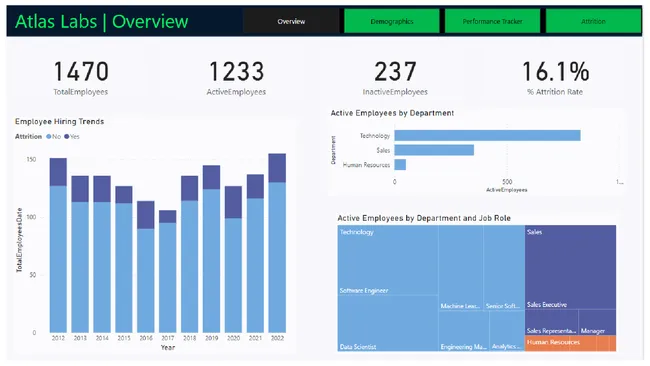The width and height of the screenshot is (650, 366).
Task: Select the 2015 bar in hiring trends
Action: coord(124,259)
